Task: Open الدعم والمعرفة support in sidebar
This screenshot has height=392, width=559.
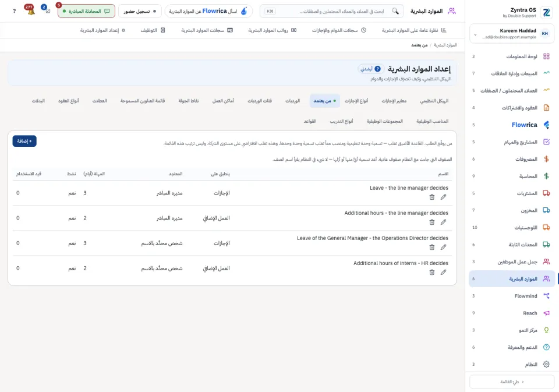Action: (x=512, y=347)
